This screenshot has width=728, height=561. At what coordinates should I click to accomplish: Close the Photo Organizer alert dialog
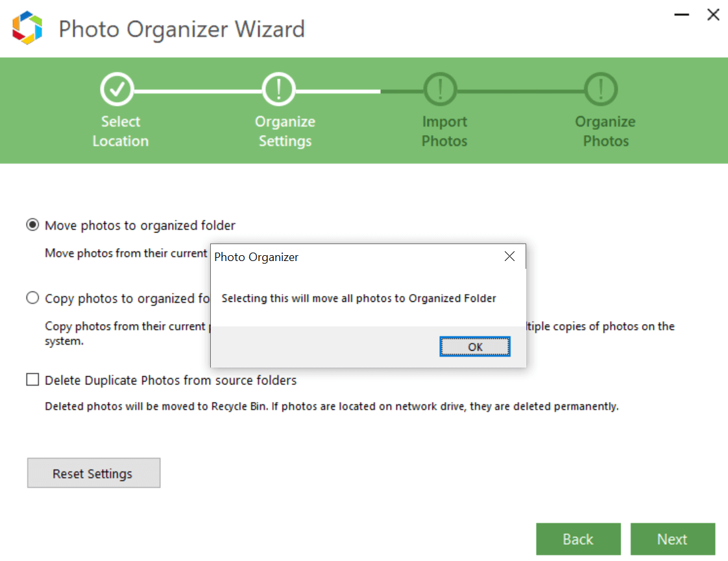[509, 256]
